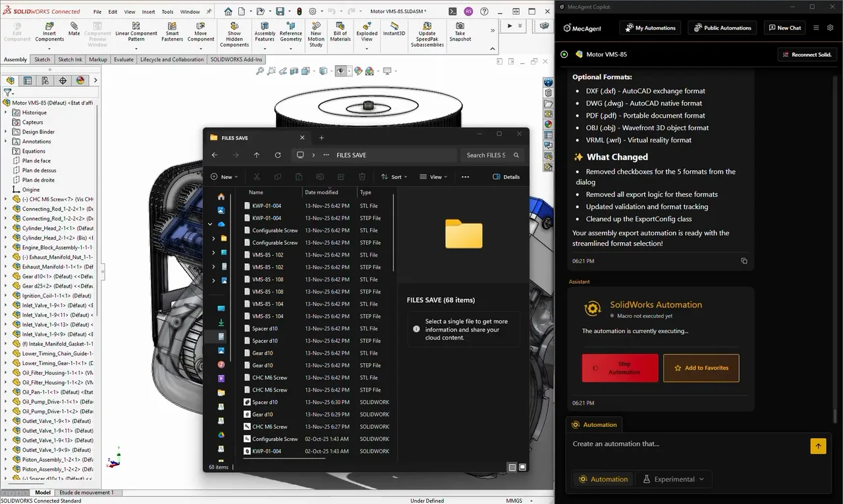Switch to the Evaluate tab
Image resolution: width=843 pixels, height=504 pixels.
124,59
